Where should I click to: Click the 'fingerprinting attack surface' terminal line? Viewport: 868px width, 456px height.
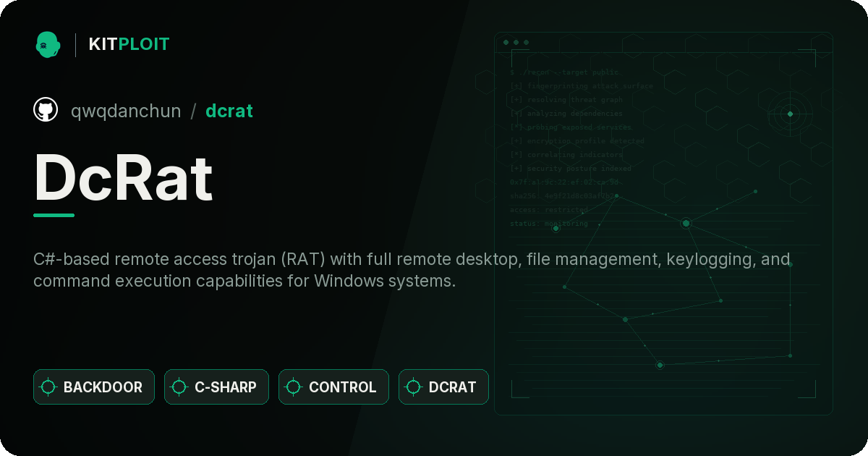[581, 86]
